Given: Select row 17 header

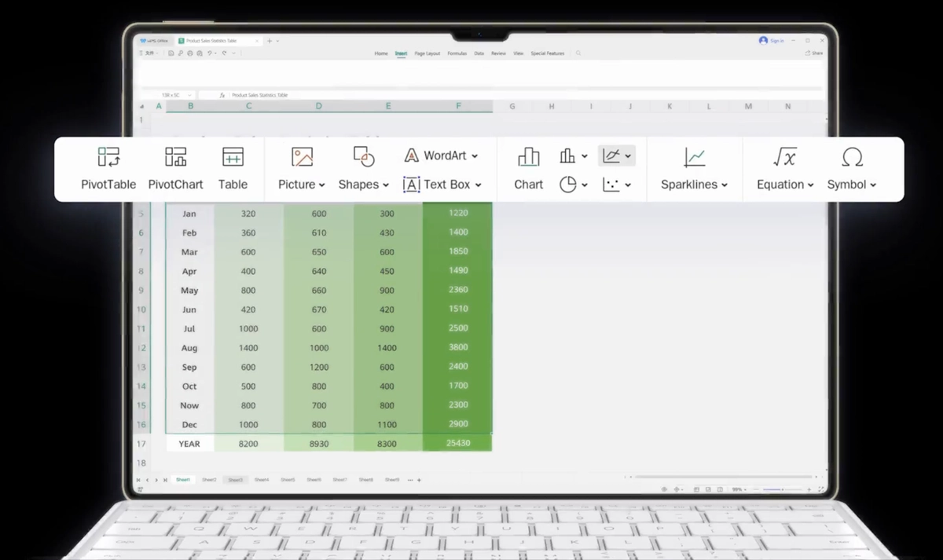Looking at the screenshot, I should coord(141,444).
